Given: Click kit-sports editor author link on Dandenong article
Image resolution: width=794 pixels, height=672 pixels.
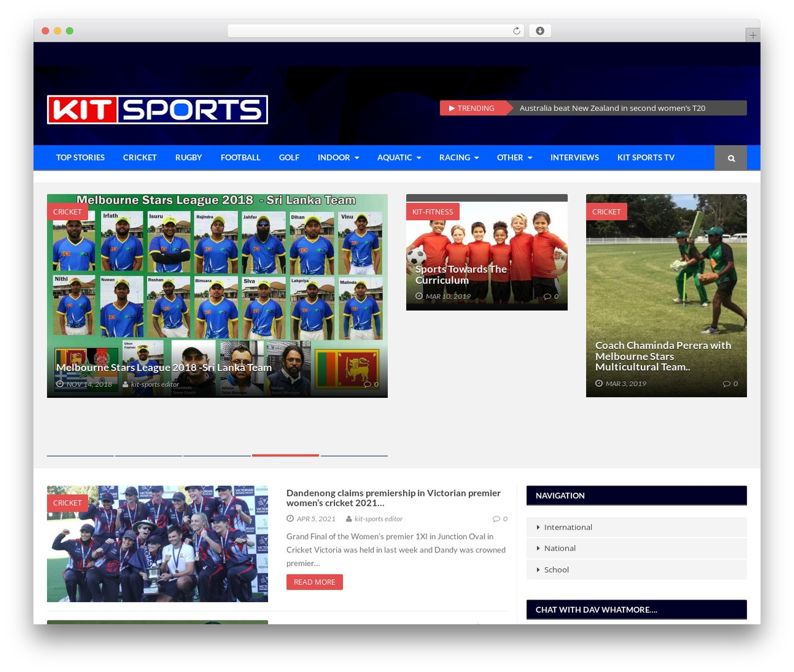Looking at the screenshot, I should (x=378, y=519).
